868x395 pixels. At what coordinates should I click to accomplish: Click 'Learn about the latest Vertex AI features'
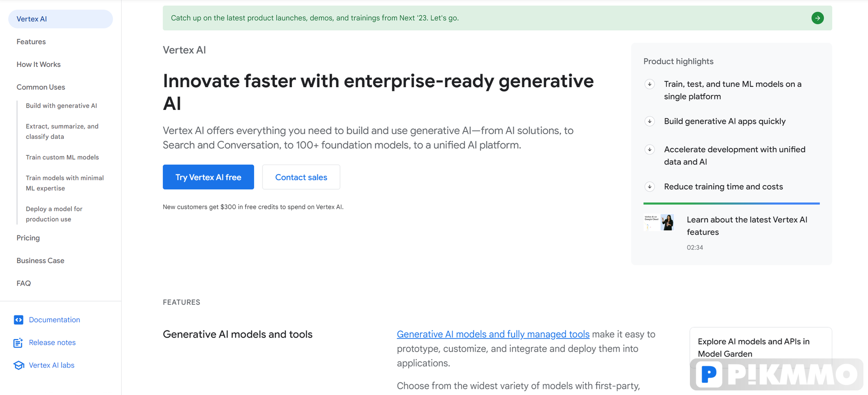(747, 226)
